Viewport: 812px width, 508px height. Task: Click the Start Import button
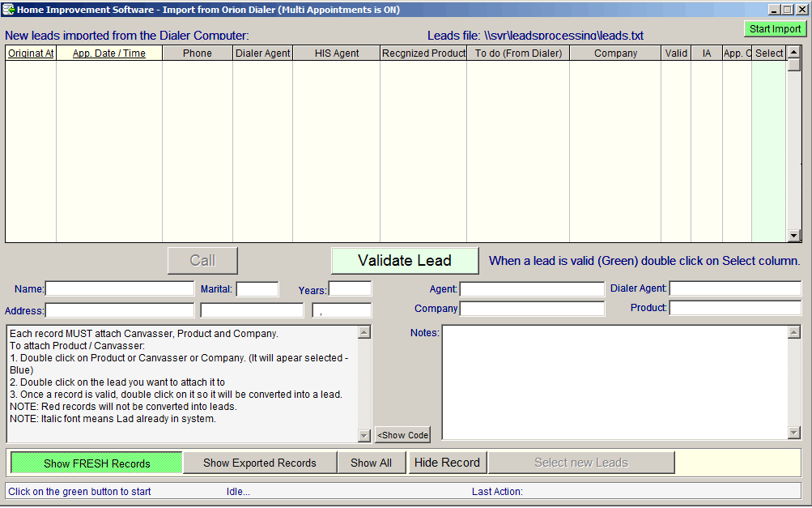coord(775,29)
